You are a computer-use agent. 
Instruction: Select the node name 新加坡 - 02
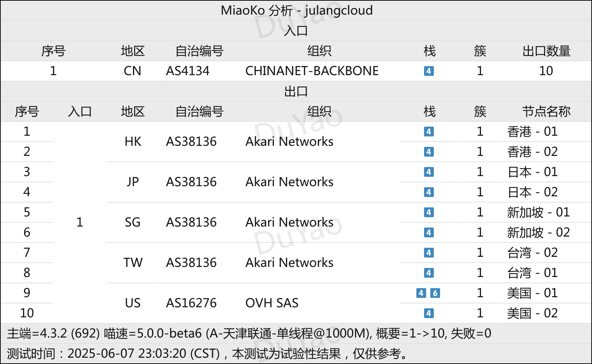[538, 232]
